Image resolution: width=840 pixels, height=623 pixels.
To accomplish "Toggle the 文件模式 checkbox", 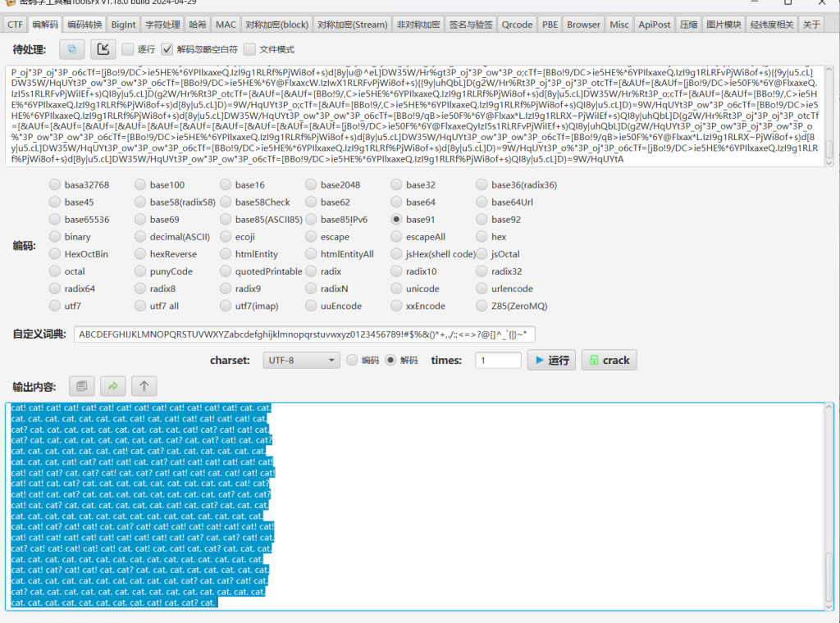I will 250,49.
